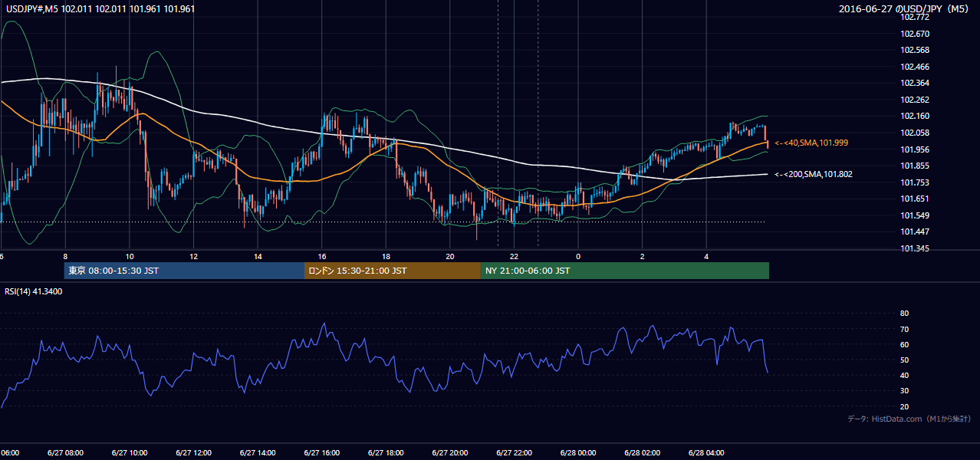Viewport: 980px width, 460px height.
Task: Select the NY 21:00-06:00 JST session bar
Action: pyautogui.click(x=625, y=271)
